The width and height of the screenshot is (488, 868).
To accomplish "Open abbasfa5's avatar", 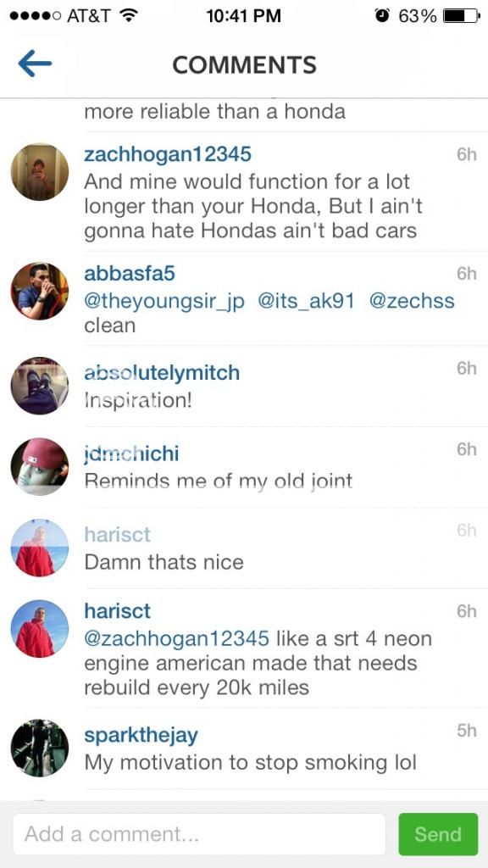I will point(40,292).
